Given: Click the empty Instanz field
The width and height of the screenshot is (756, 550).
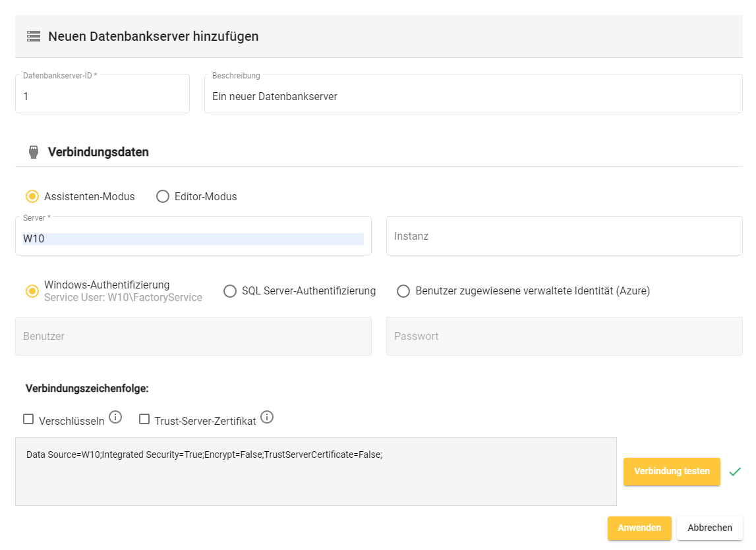Looking at the screenshot, I should click(564, 235).
